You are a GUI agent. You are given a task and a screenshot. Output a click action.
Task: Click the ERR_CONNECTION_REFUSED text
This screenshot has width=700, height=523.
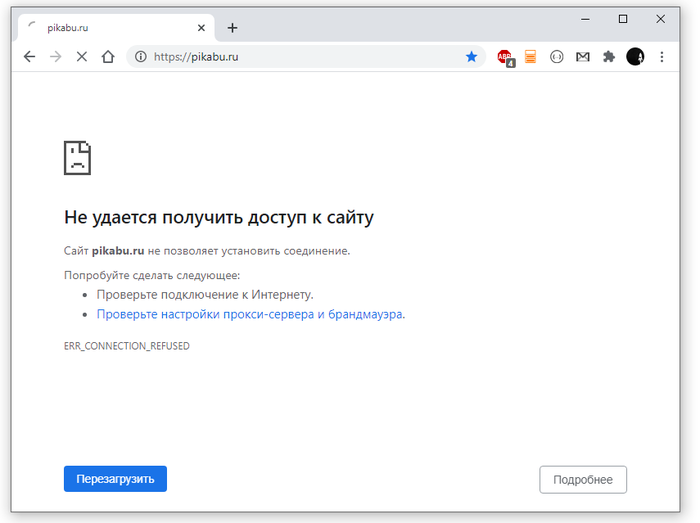(127, 346)
